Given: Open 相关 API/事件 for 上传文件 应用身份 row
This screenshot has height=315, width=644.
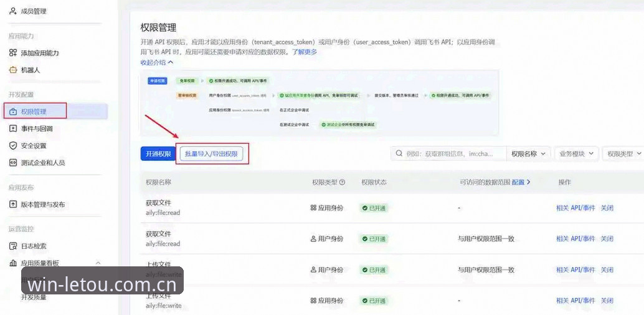Looking at the screenshot, I should 575,301.
